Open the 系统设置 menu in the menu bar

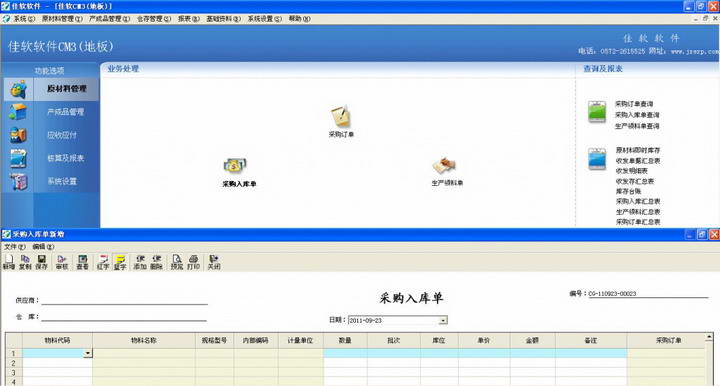(x=264, y=19)
